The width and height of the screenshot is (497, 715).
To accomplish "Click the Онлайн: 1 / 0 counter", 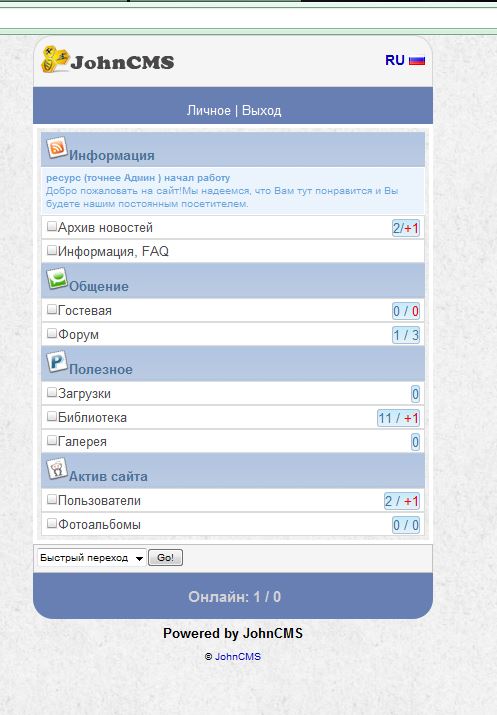I will point(234,597).
